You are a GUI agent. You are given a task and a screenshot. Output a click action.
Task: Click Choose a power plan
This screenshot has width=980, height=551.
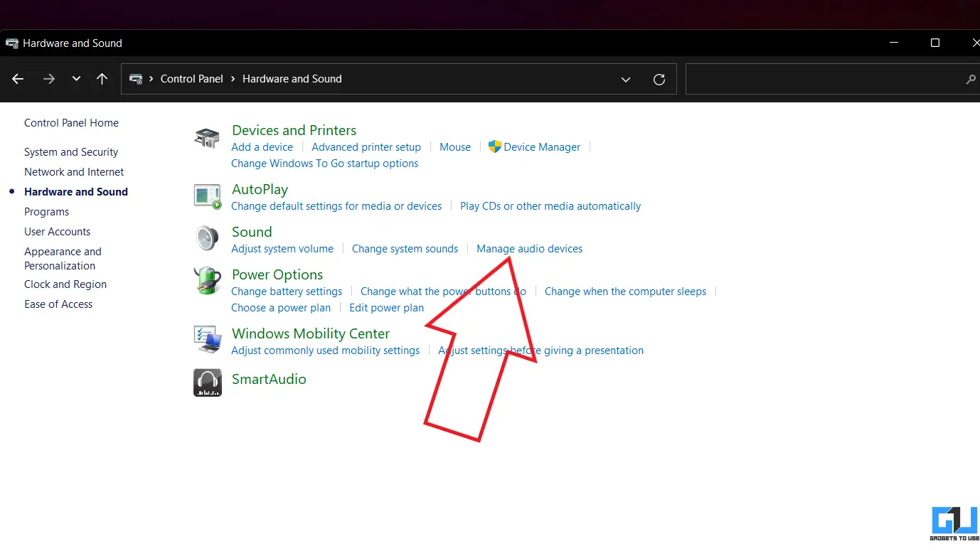pyautogui.click(x=281, y=308)
